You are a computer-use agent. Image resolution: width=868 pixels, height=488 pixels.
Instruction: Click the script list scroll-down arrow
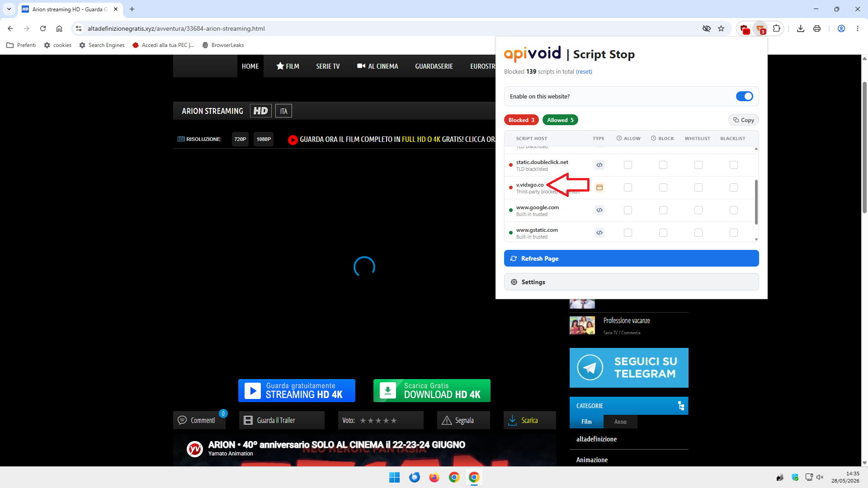pyautogui.click(x=756, y=239)
